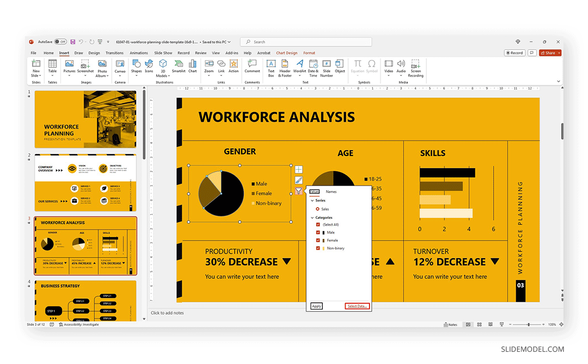Switch to the Chart Design tab

[x=287, y=52]
